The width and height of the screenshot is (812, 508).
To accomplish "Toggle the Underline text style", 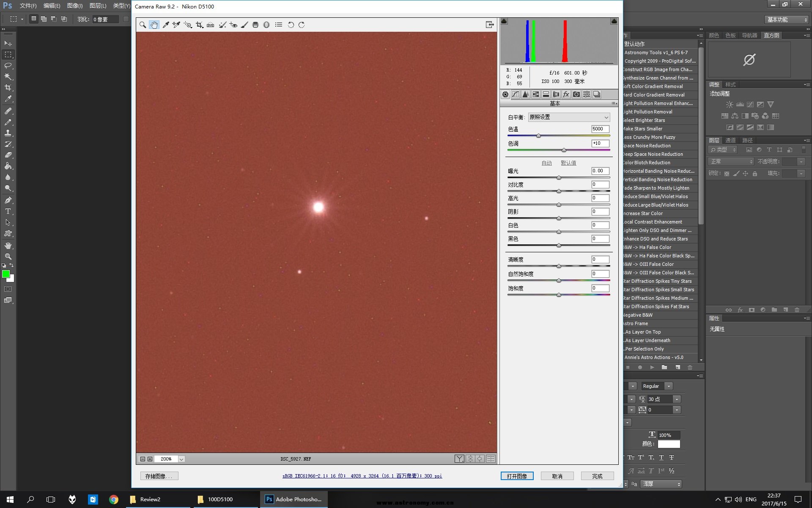I will 661,458.
